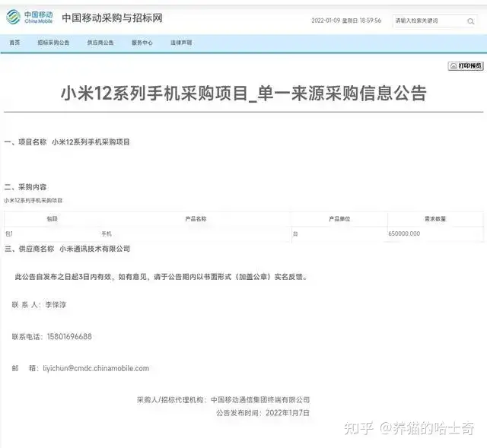Screen dimensions: 487x448
Task: Click the China Mobile logo
Action: (30, 17)
